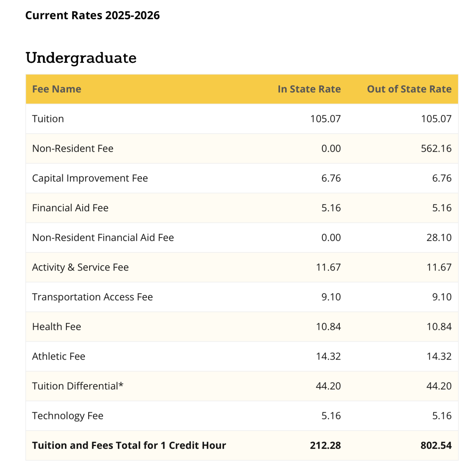
Task: Click the 562.16 out of state value
Action: [x=436, y=148]
